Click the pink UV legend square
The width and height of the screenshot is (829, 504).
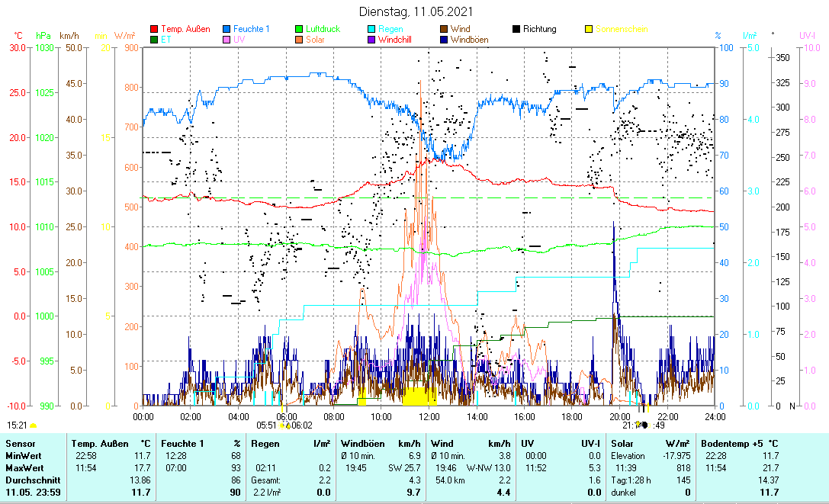(227, 40)
